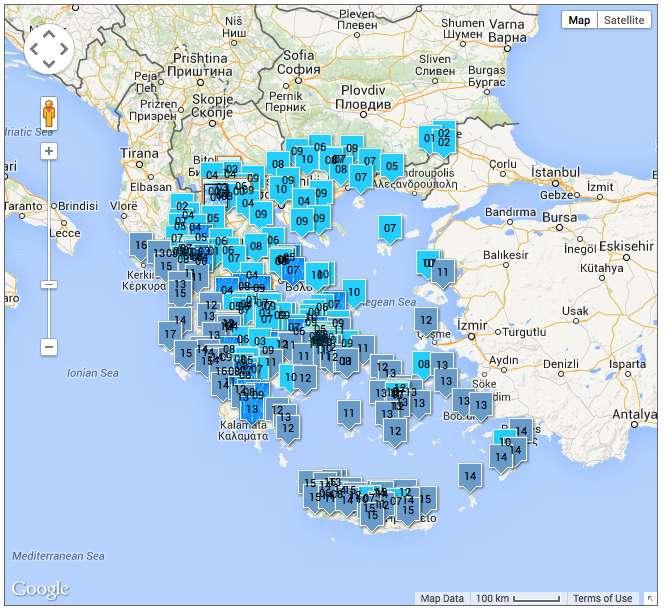The image size is (666, 611).
Task: Select the 02 marker south of Elbasan
Action: point(182,207)
